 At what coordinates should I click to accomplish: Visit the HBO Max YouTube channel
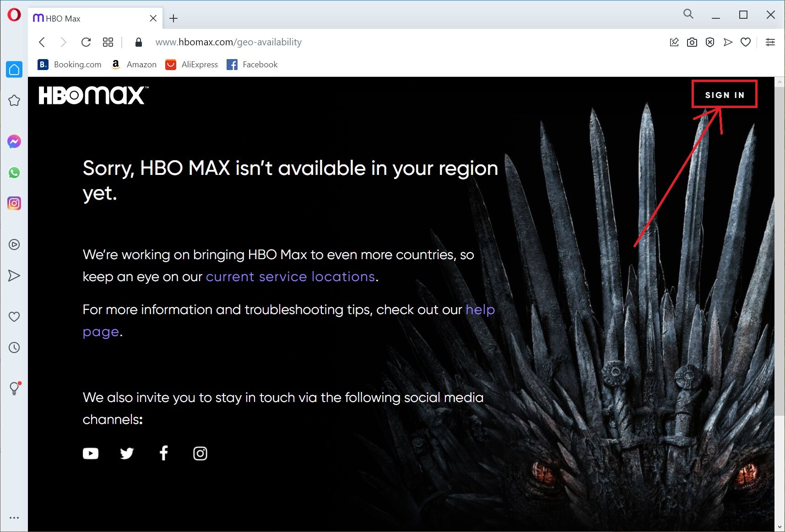91,453
